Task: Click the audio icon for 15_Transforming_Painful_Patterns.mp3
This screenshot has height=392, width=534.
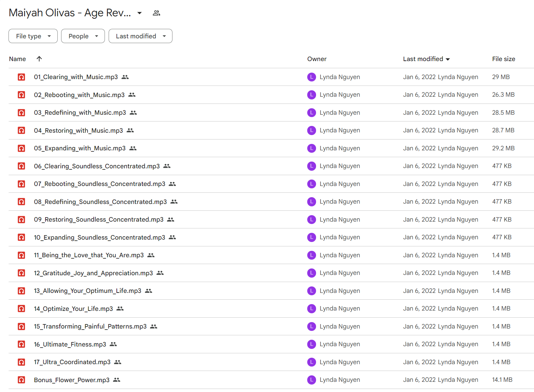Action: tap(21, 326)
